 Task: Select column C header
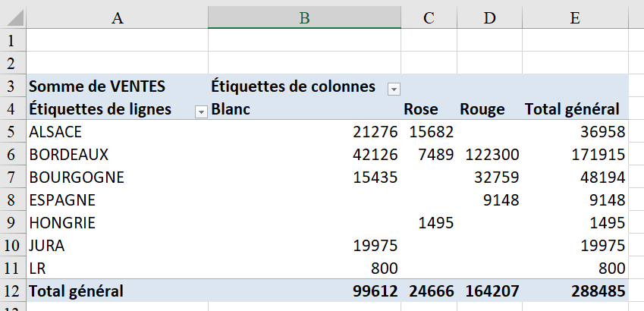429,18
